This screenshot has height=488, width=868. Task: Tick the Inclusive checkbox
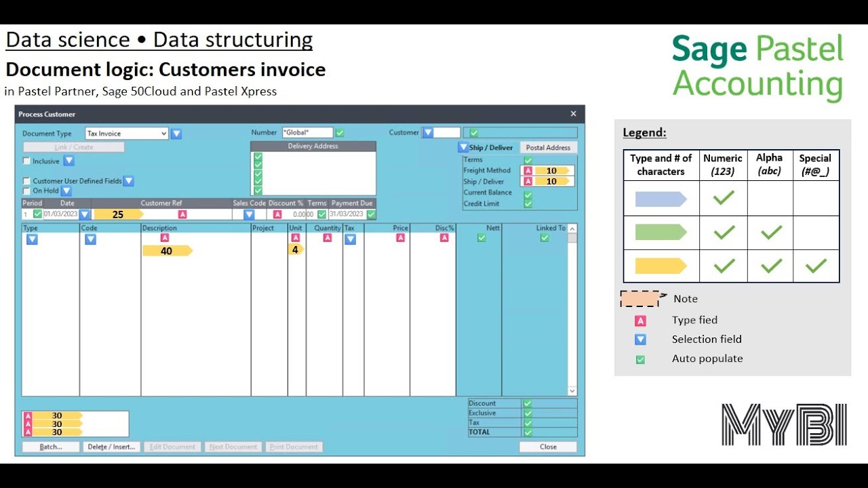(26, 161)
